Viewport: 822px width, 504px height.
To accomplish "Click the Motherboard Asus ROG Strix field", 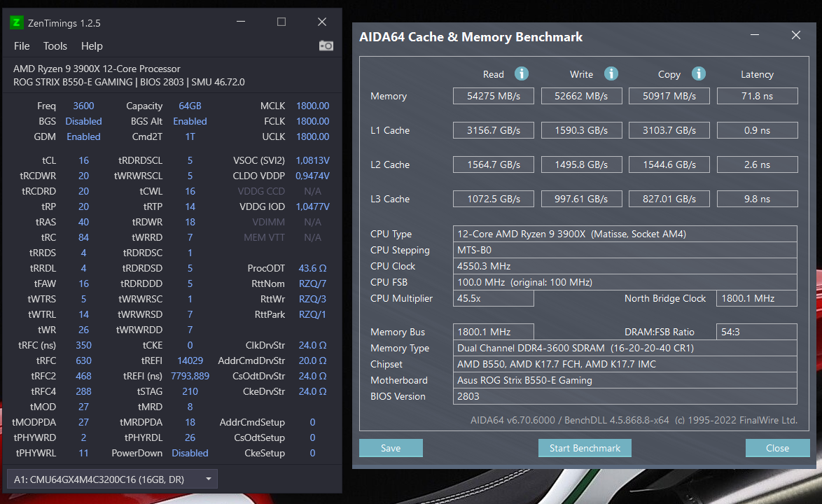I will coord(625,380).
